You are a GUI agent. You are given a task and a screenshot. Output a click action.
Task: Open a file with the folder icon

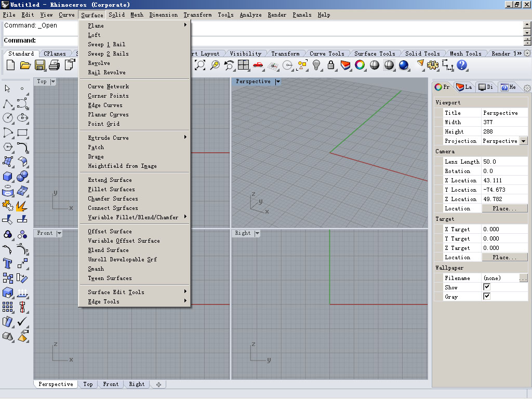tap(25, 65)
